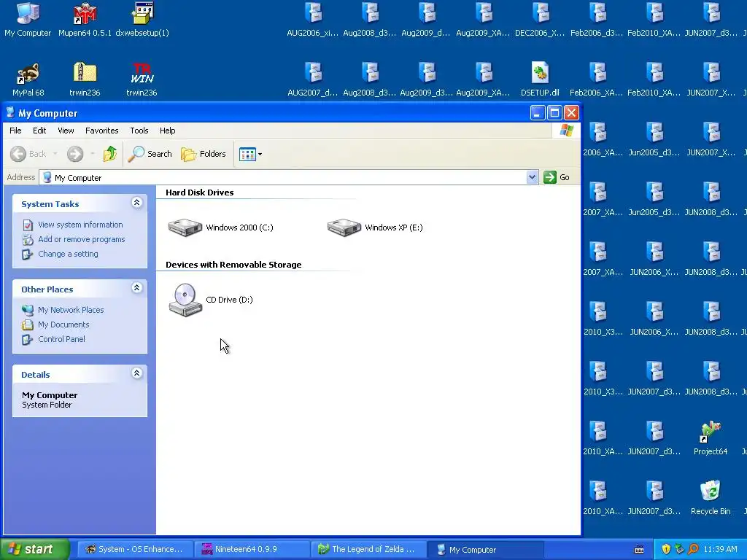Open the View menu

[x=66, y=131]
